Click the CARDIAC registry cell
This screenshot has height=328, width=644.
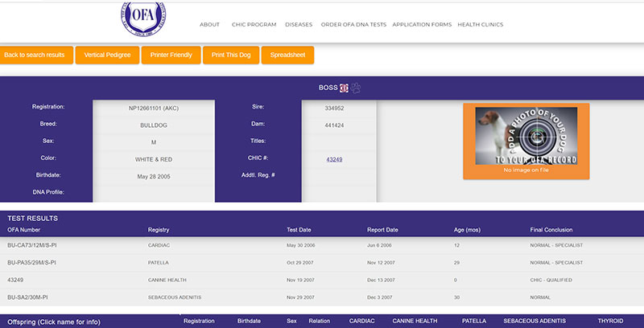pos(159,245)
